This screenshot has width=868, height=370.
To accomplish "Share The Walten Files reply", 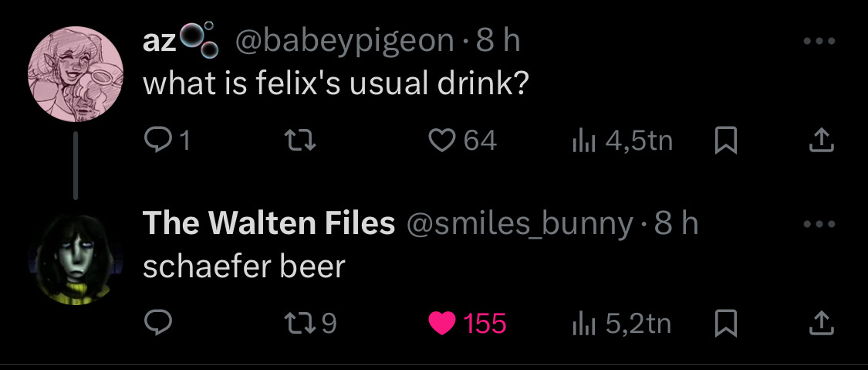I will [819, 324].
